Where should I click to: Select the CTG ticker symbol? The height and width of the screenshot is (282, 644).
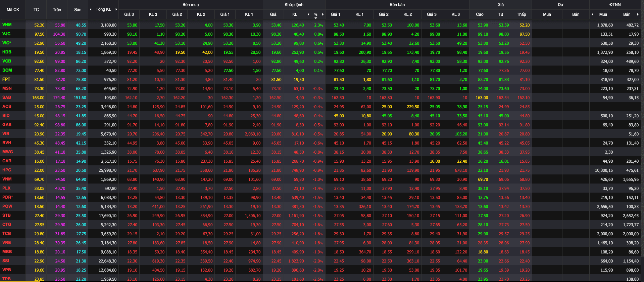pos(7,225)
